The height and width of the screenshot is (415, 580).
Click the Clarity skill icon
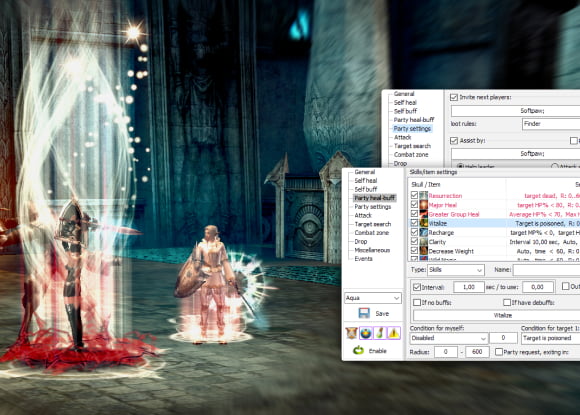pyautogui.click(x=424, y=242)
